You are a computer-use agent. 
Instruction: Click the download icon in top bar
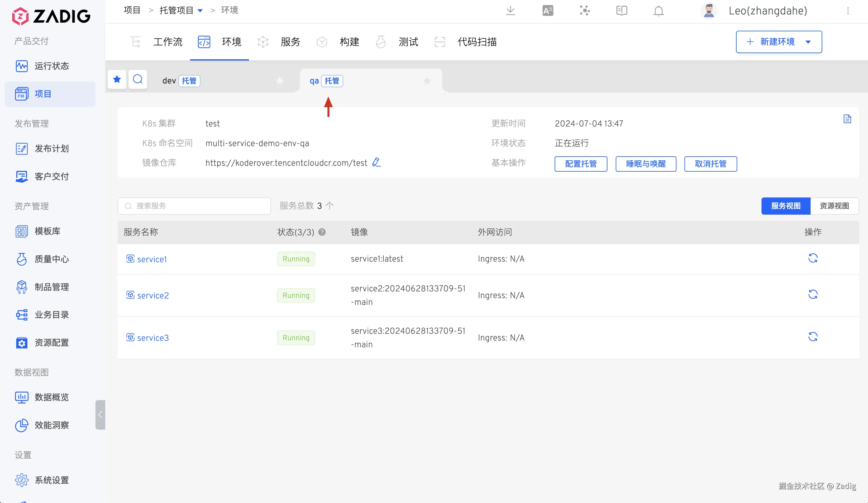pos(510,11)
